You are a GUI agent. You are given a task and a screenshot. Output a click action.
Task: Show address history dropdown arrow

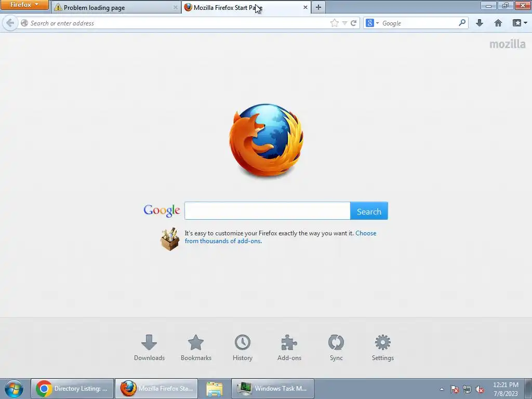[x=344, y=23]
